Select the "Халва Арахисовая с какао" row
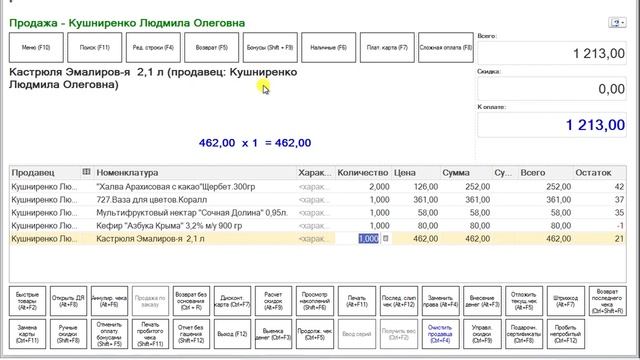 [318, 187]
